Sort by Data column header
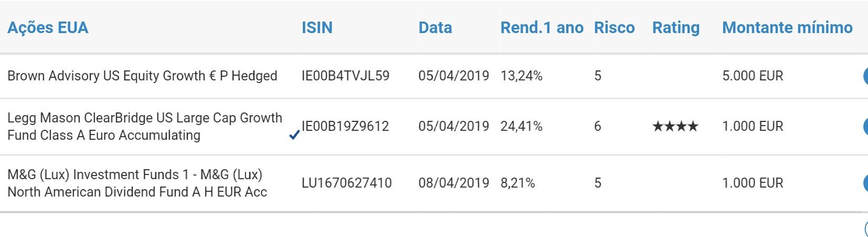Screen dimensions: 868x237 435,28
